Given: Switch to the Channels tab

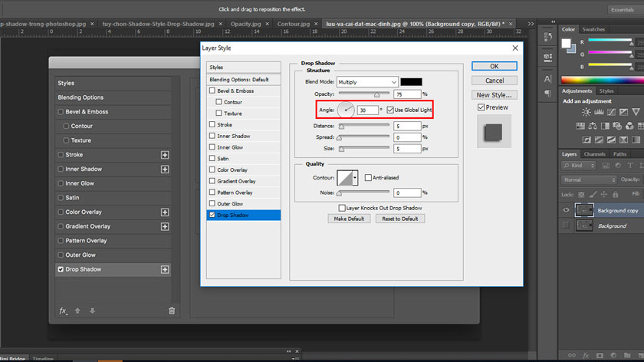Looking at the screenshot, I should click(x=595, y=154).
